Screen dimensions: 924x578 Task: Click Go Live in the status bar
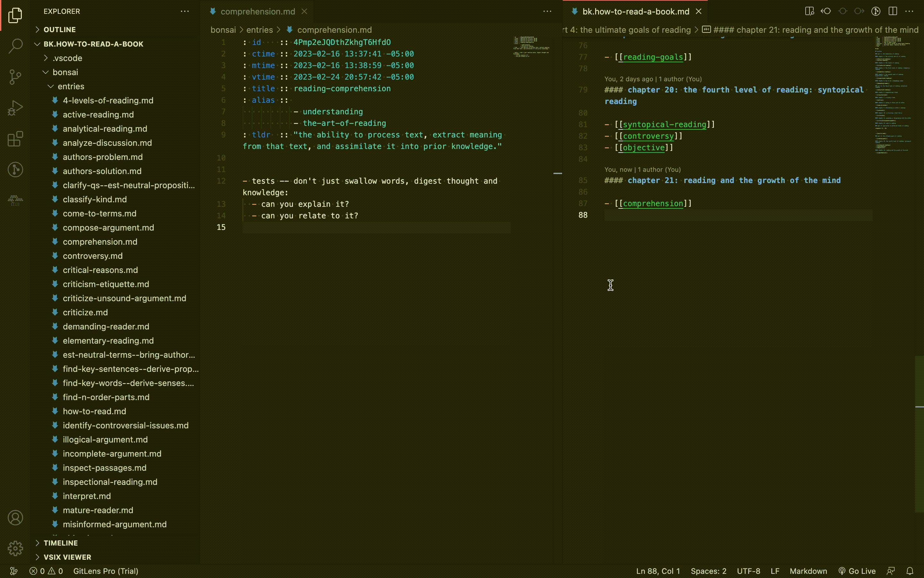(857, 571)
